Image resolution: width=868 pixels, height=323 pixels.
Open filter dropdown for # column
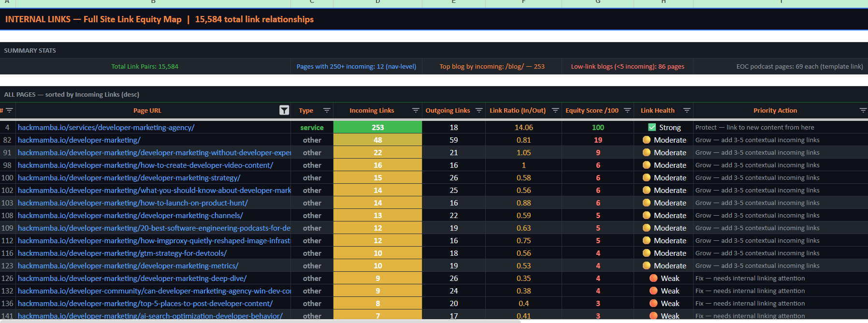(x=9, y=110)
